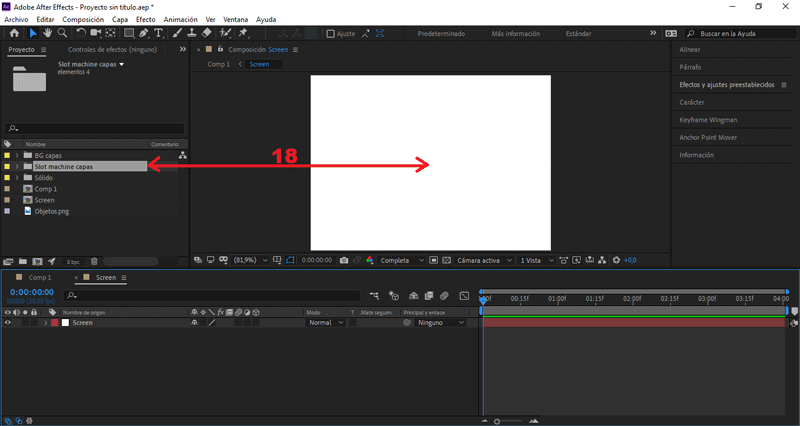Select the Clone Stamp tool
The image size is (800, 426).
tap(192, 33)
